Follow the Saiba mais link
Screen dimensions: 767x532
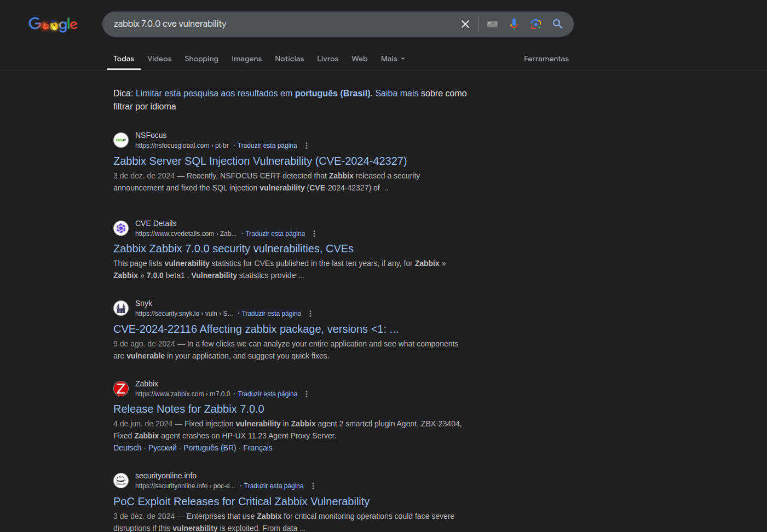click(x=396, y=93)
